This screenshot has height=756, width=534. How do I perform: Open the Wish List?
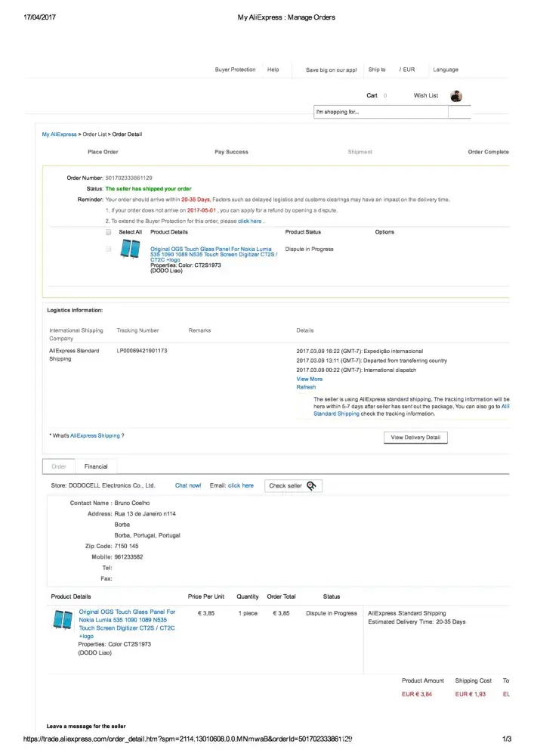tap(426, 95)
